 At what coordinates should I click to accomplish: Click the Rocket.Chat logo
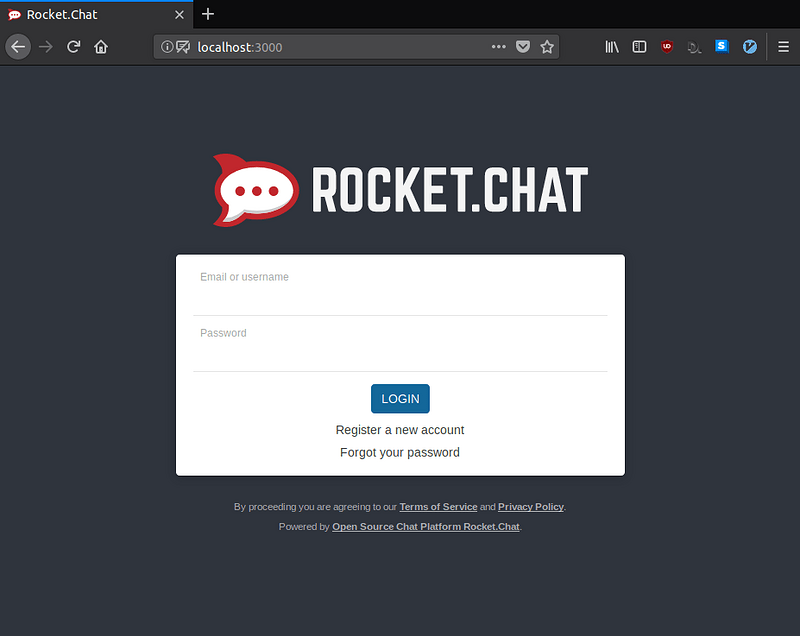point(401,190)
